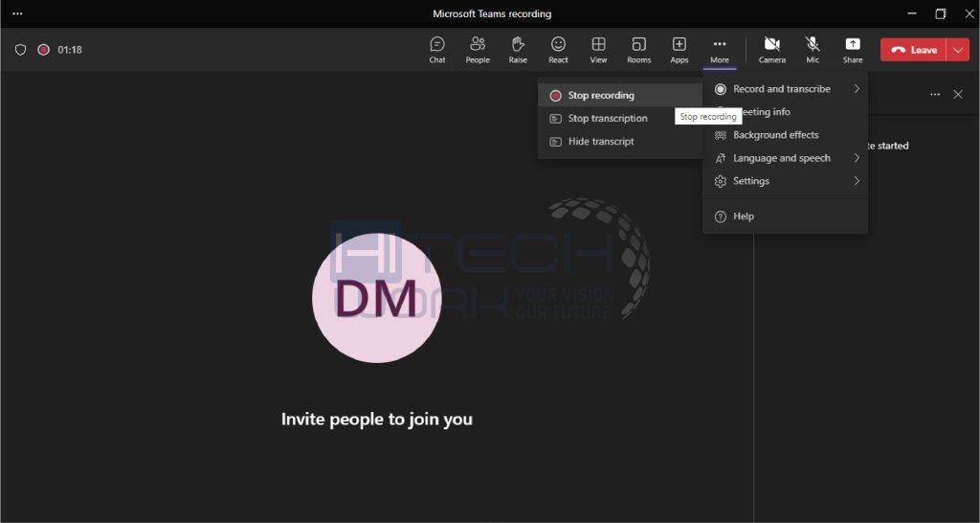This screenshot has height=523, width=980.
Task: Unmute the Mic
Action: tap(813, 50)
